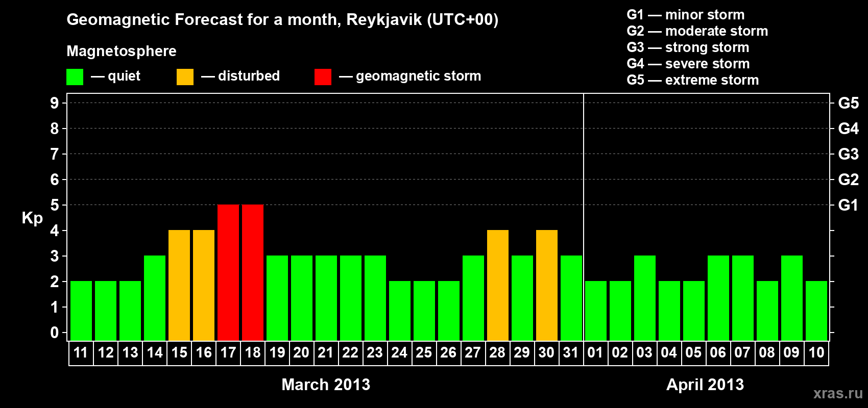
Task: Click the G4 label on right axis
Action: [x=849, y=129]
